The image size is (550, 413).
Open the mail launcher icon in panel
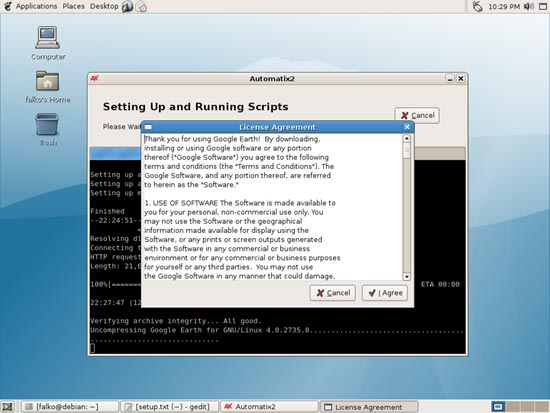tap(141, 6)
